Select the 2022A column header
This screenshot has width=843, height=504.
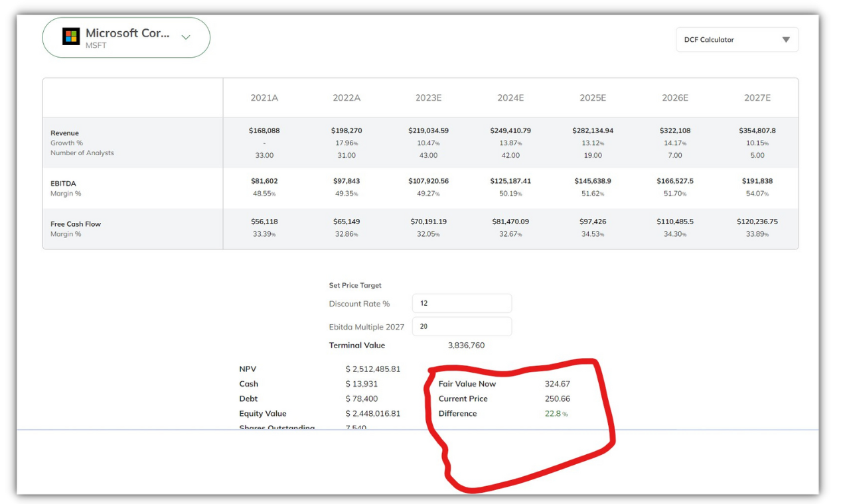point(346,97)
